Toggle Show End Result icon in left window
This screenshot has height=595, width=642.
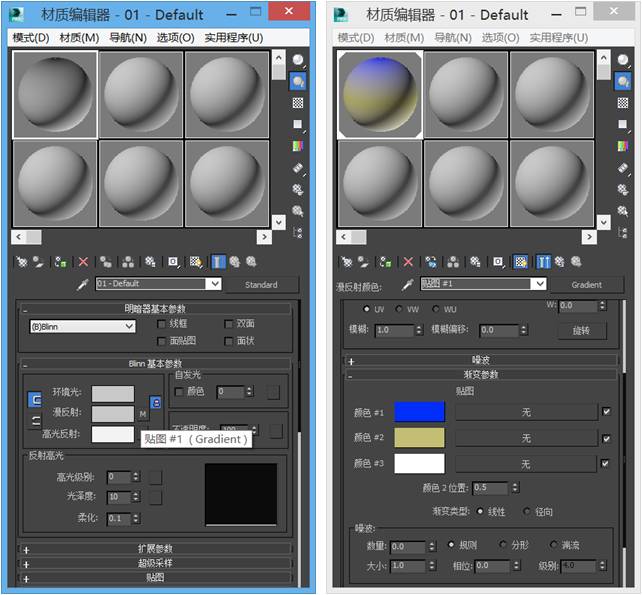click(x=218, y=262)
